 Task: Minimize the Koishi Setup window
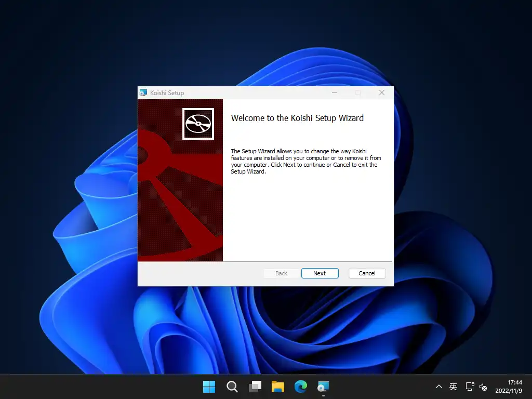pos(335,92)
